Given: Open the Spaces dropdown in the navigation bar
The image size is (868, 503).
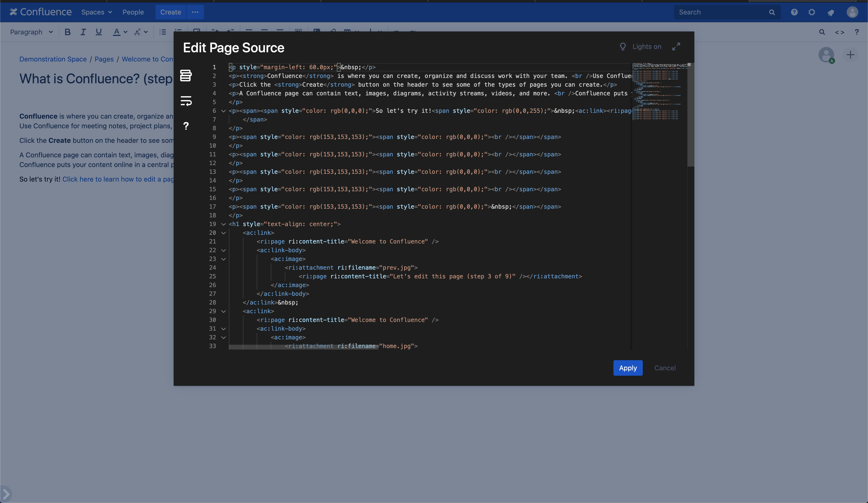Looking at the screenshot, I should click(96, 12).
